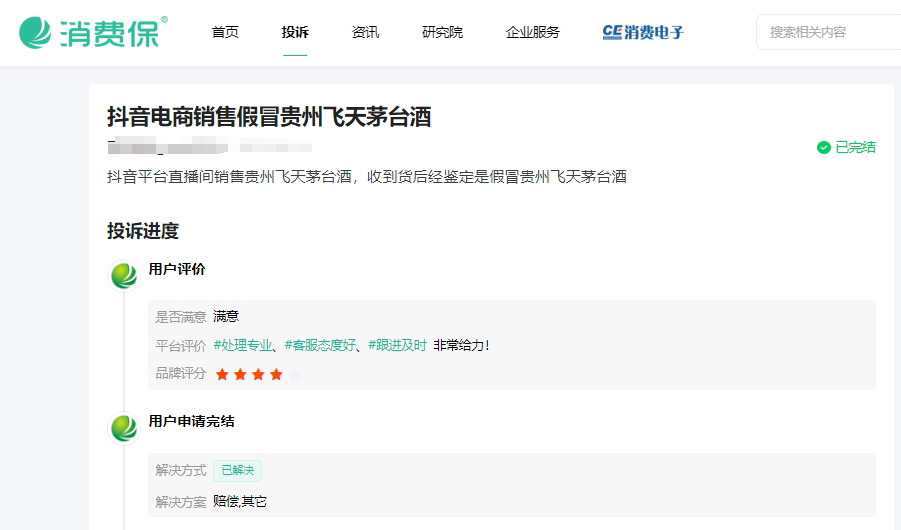Click the 投诉进度 heading
Image resolution: width=901 pixels, height=530 pixels.
point(143,231)
